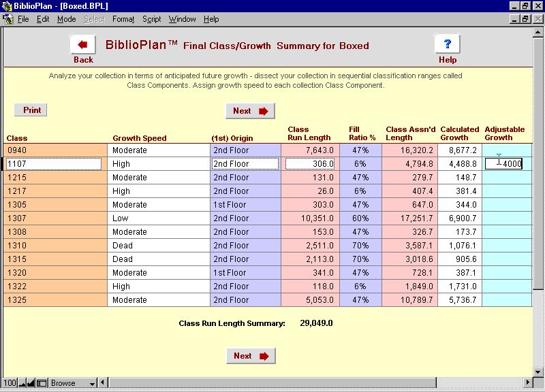Click the Origin field of class 1107
This screenshot has height=392, width=545.
pos(245,164)
